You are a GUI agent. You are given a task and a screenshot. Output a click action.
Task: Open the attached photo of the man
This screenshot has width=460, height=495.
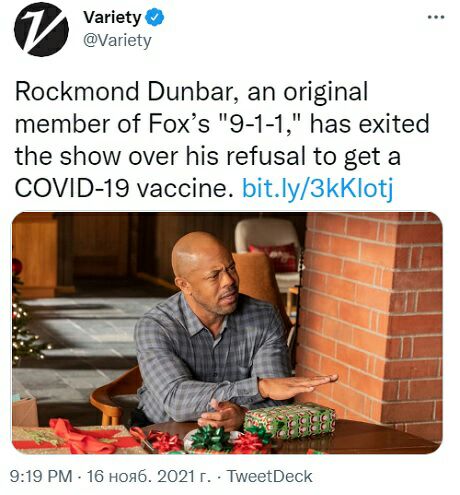tap(227, 333)
